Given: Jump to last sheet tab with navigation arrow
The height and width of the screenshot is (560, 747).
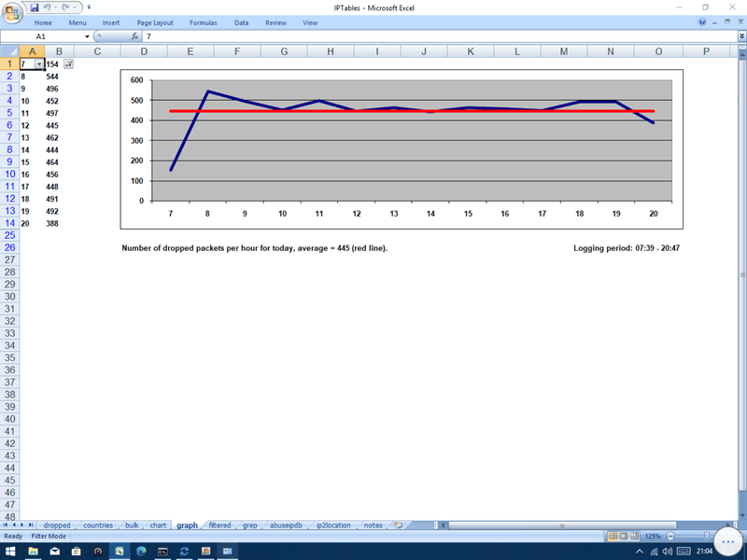Looking at the screenshot, I should coord(31,525).
